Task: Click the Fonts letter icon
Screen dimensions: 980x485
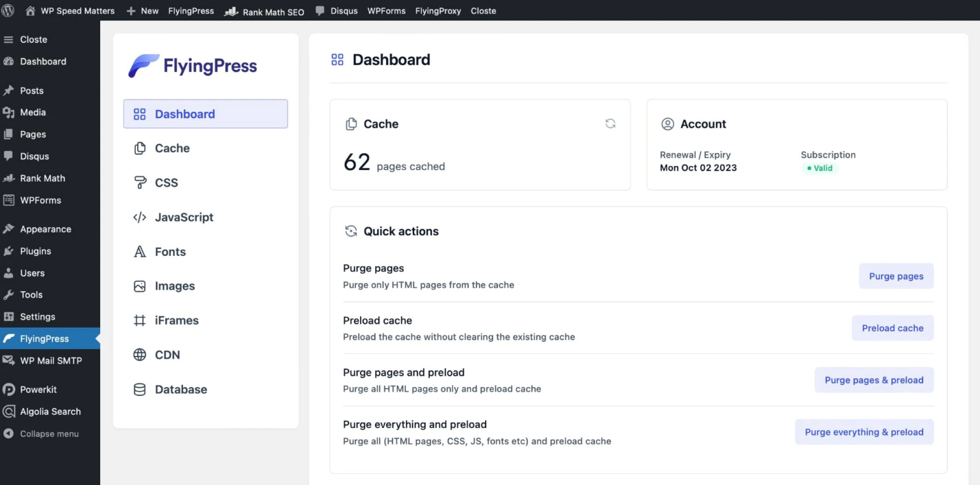Action: point(140,252)
